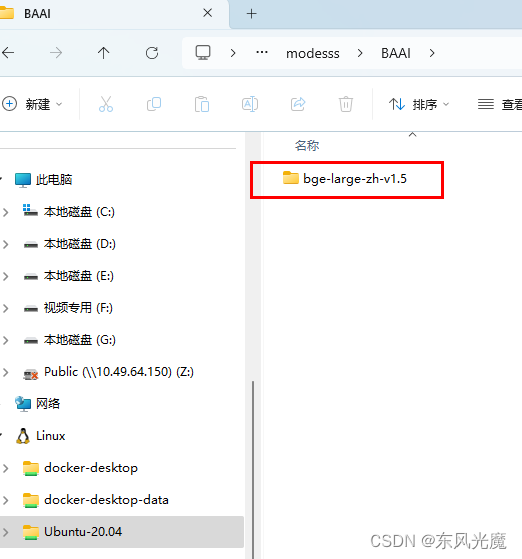Click the Rename icon in toolbar
The width and height of the screenshot is (522, 559).
tap(250, 104)
